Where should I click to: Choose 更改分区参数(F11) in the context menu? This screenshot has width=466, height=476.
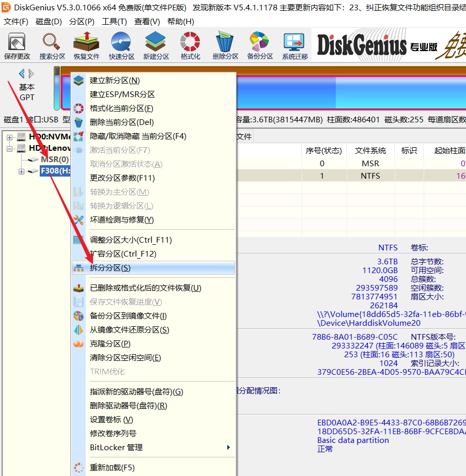153,178
